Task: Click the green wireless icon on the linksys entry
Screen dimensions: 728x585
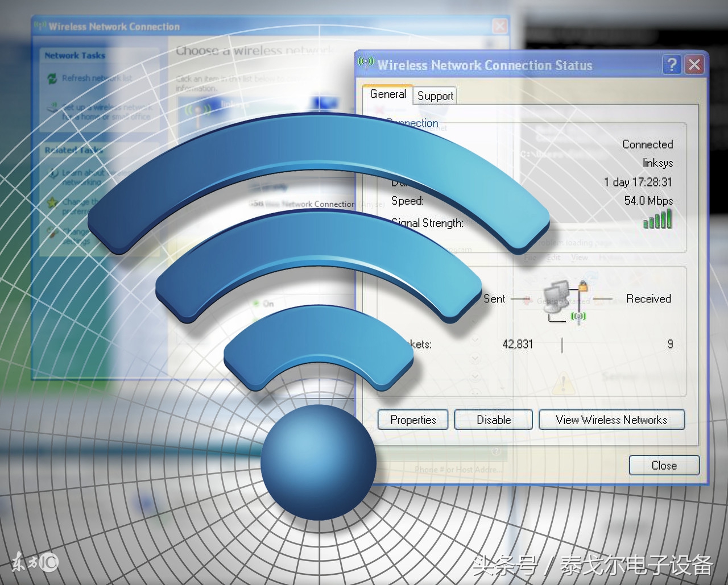Action: pyautogui.click(x=198, y=110)
